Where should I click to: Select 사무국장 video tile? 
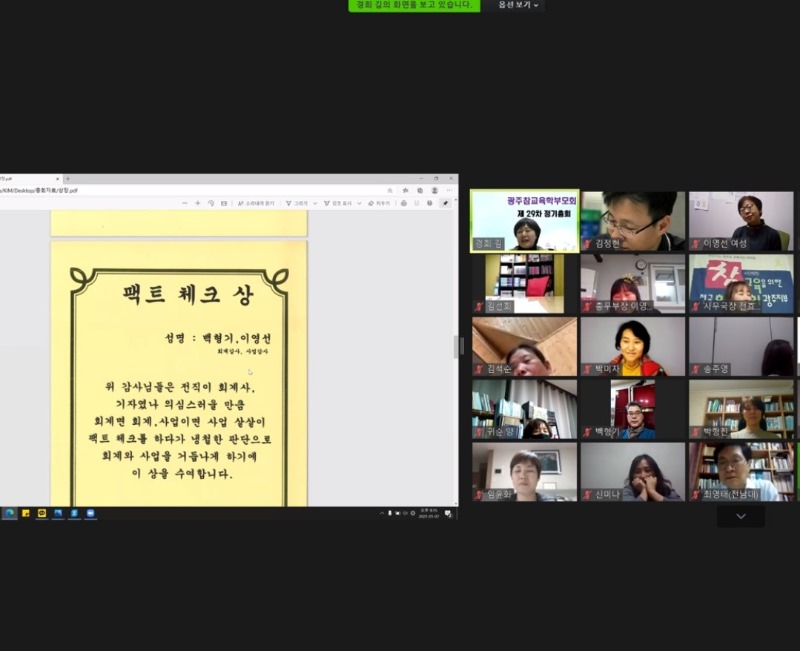741,284
